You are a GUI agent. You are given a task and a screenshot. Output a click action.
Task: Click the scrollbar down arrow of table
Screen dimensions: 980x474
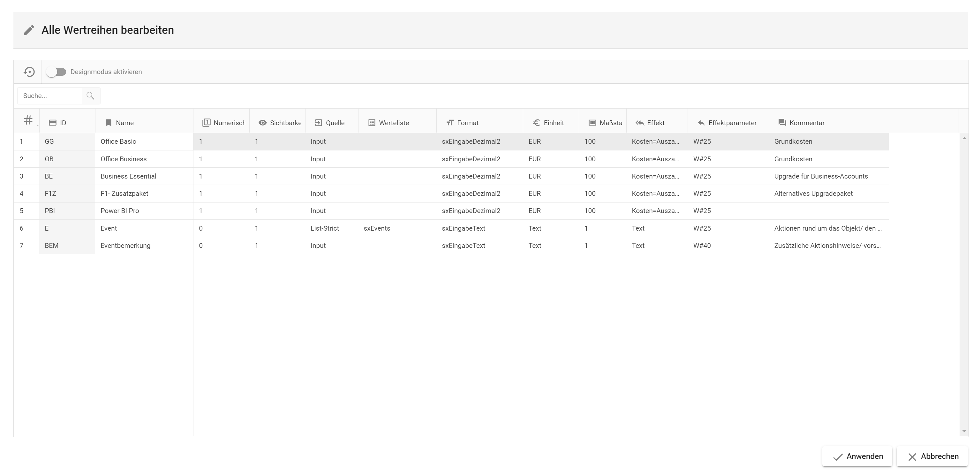[x=964, y=431]
